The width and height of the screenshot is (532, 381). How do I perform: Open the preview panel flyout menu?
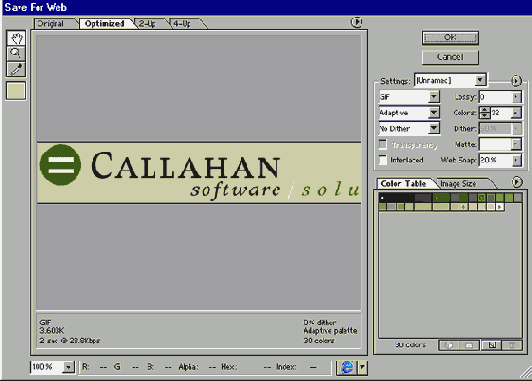[356, 22]
